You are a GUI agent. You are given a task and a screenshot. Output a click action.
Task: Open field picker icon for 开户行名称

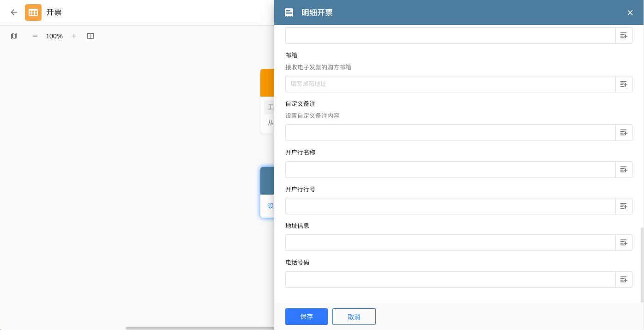click(x=624, y=170)
